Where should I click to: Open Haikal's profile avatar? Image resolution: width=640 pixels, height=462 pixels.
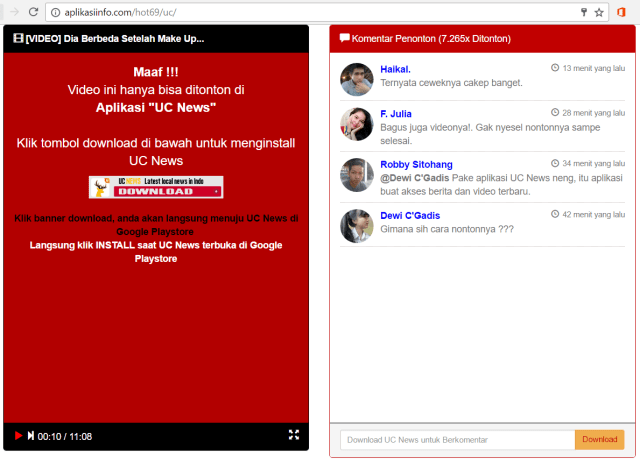click(356, 79)
